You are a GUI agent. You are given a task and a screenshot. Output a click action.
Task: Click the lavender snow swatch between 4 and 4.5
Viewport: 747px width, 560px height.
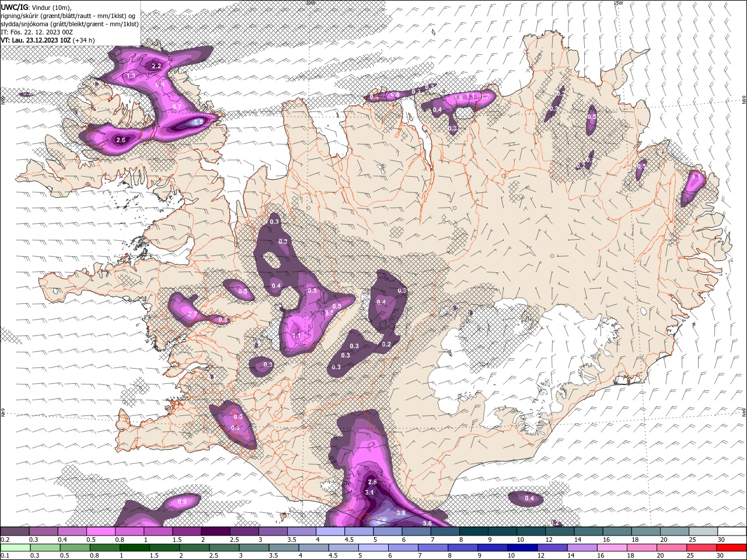pos(330,531)
